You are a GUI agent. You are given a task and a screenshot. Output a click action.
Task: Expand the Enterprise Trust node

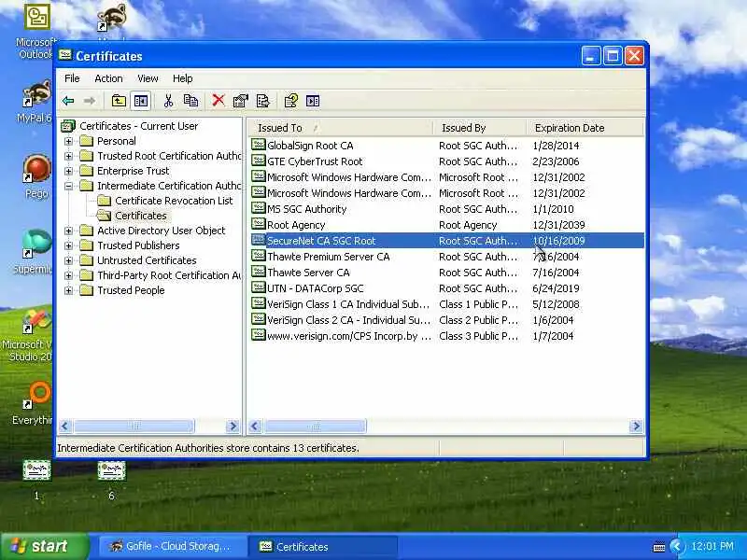tap(68, 171)
